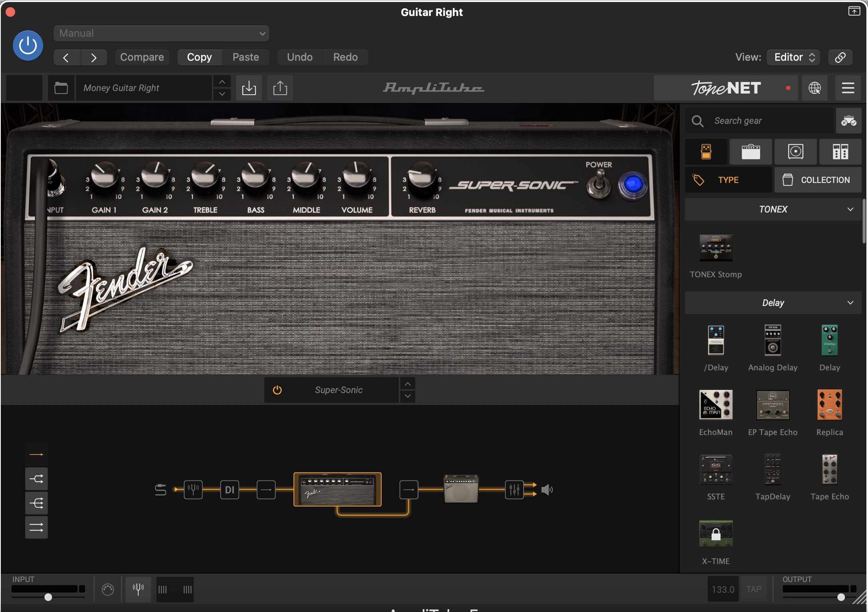Select the second split signal routing option
This screenshot has height=612, width=868.
pos(36,479)
